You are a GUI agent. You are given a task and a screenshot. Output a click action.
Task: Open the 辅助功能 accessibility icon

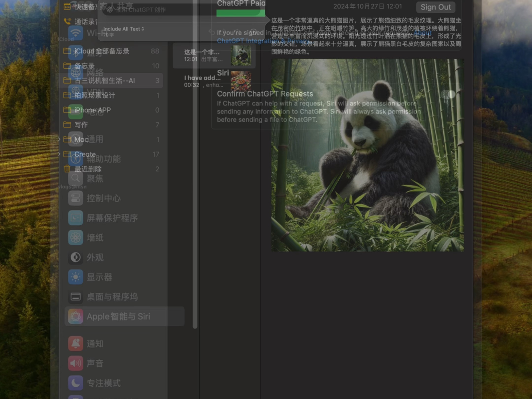(76, 159)
